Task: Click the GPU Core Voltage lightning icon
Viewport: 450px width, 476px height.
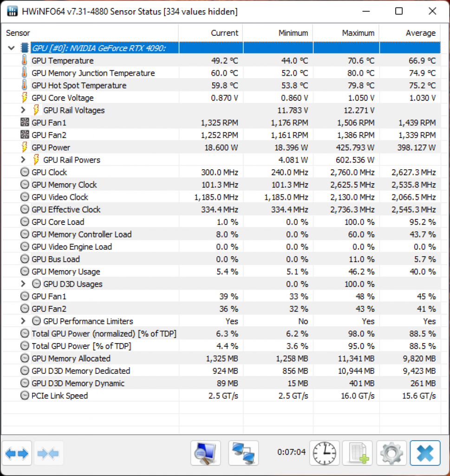Action: pos(25,98)
